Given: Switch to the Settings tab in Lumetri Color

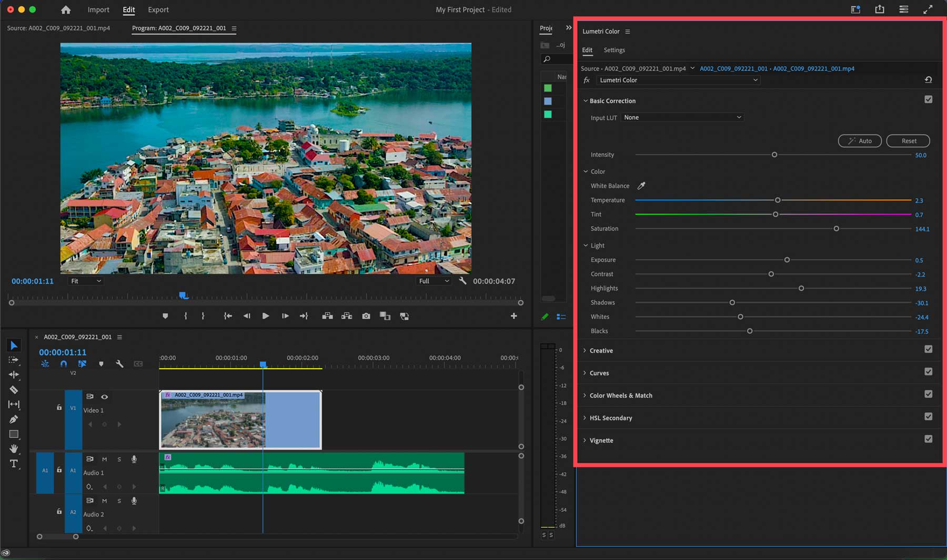Looking at the screenshot, I should click(x=614, y=50).
